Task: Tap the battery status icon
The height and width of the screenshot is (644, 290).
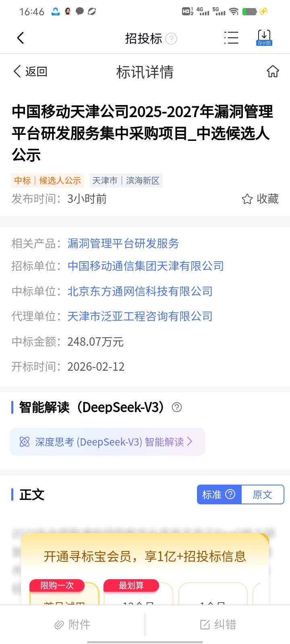Action: coord(249,11)
